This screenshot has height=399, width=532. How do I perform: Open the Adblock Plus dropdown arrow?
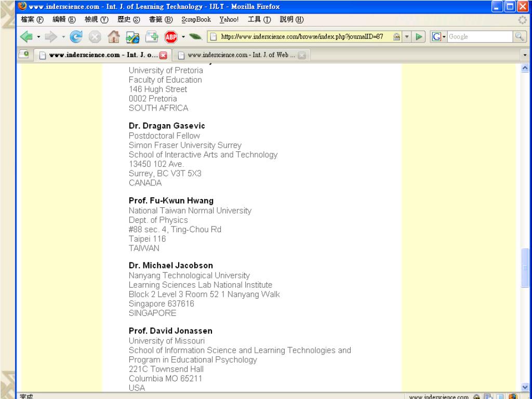coord(183,37)
